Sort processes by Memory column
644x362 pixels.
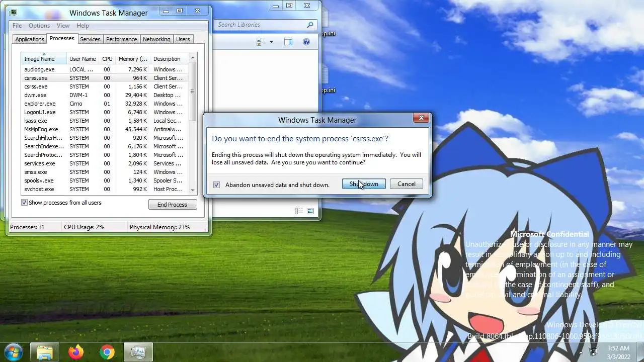click(133, 59)
